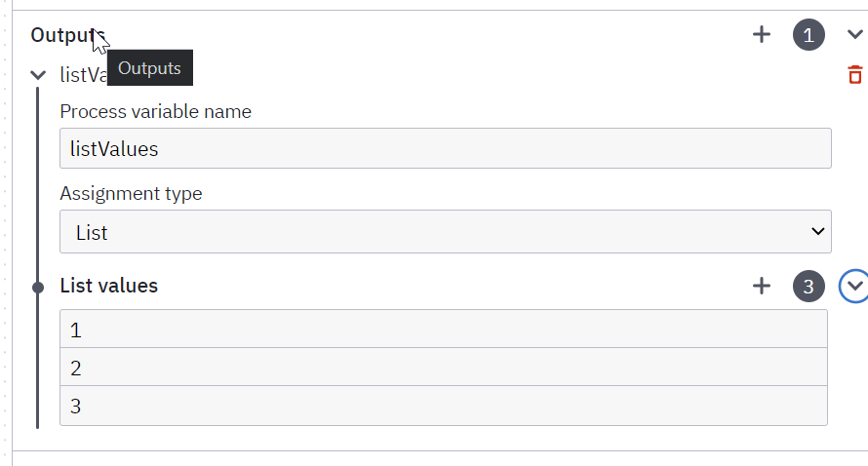Collapse the Outputs section using the header chevron

(854, 35)
